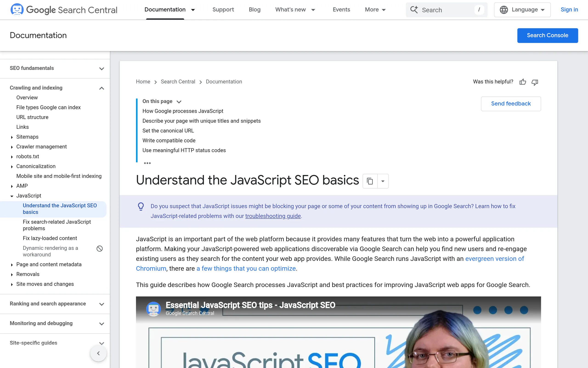Image resolution: width=588 pixels, height=368 pixels.
Task: Open Mobile site and mobile-first indexing
Action: coord(59,176)
